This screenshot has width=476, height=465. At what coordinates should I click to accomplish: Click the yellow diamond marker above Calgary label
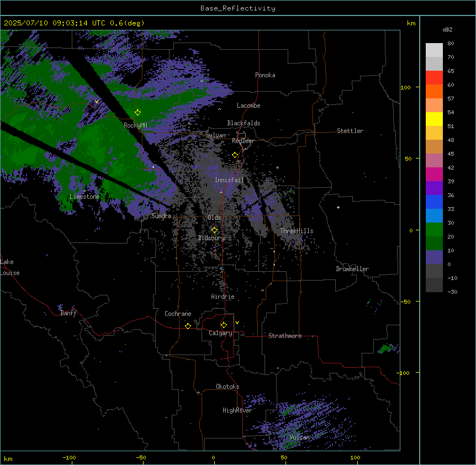click(x=224, y=325)
